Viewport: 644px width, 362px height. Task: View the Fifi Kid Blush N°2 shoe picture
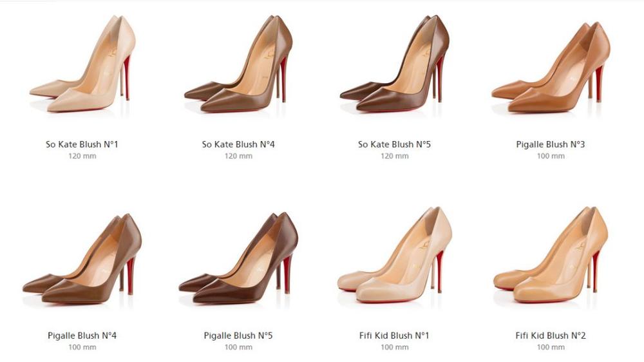(551, 256)
